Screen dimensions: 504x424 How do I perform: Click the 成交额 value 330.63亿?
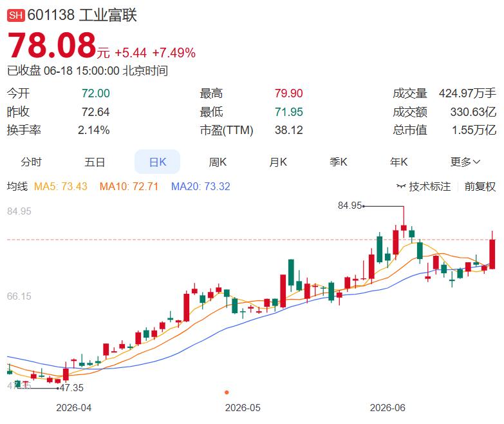(473, 112)
